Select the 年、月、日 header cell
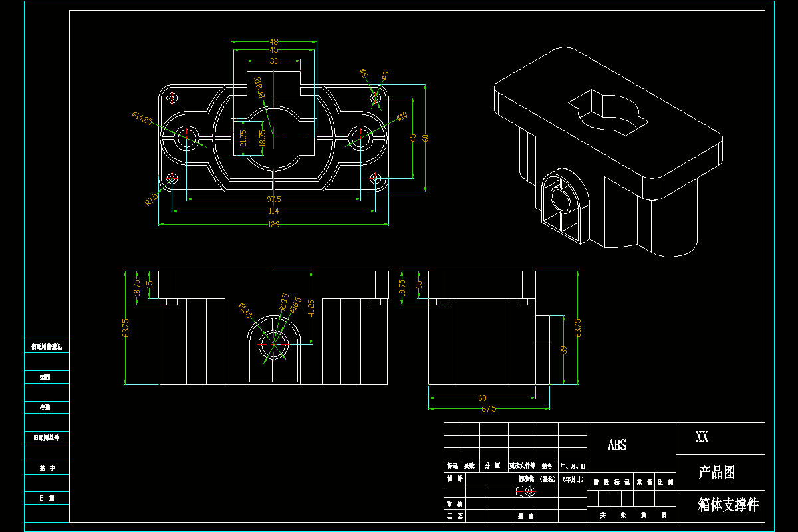Screen dimensions: 798x532 573,466
